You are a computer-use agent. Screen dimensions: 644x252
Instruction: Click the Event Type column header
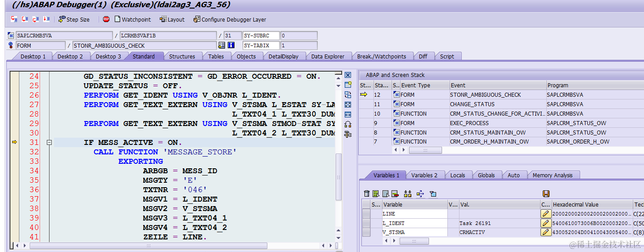(x=425, y=85)
